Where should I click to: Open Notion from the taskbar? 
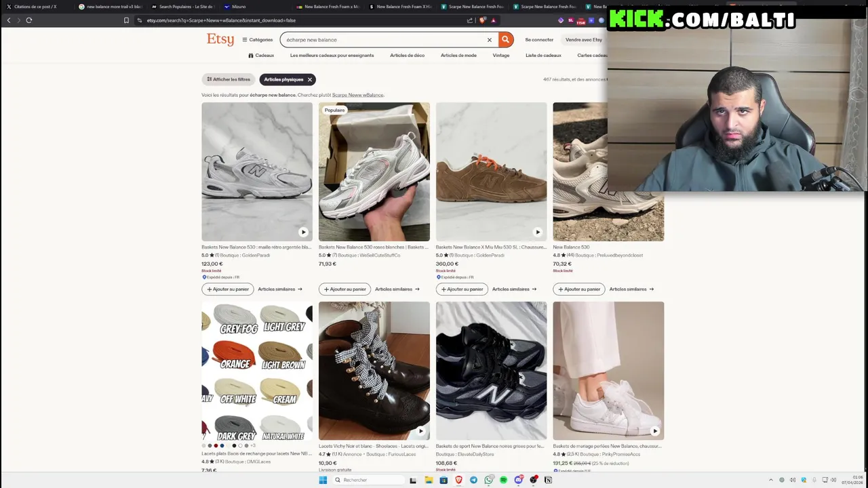click(x=548, y=480)
